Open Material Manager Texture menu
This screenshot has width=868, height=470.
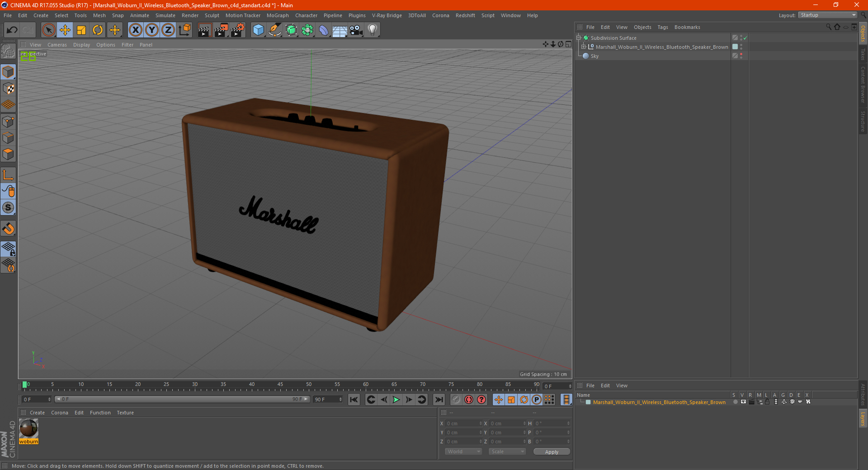tap(125, 413)
